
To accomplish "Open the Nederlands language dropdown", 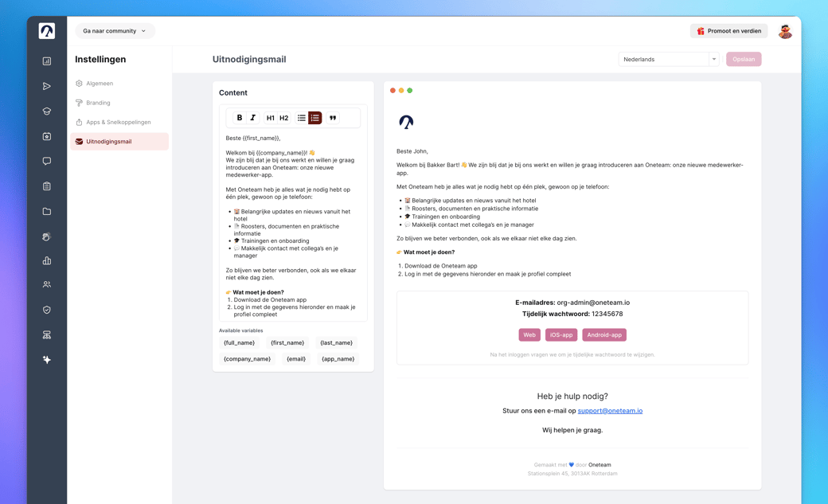I will [669, 59].
